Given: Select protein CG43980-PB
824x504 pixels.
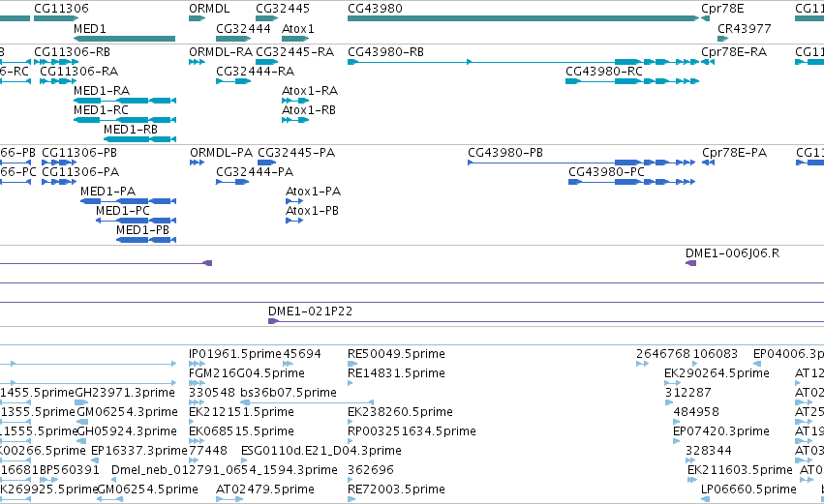Looking at the screenshot, I should [x=582, y=163].
